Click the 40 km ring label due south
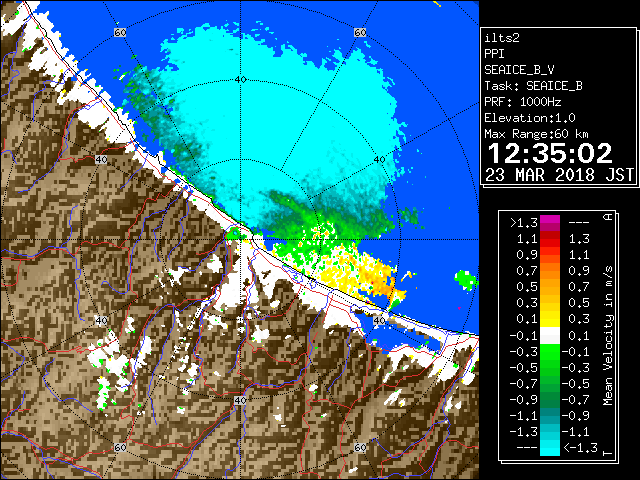640x480 pixels. [240, 400]
